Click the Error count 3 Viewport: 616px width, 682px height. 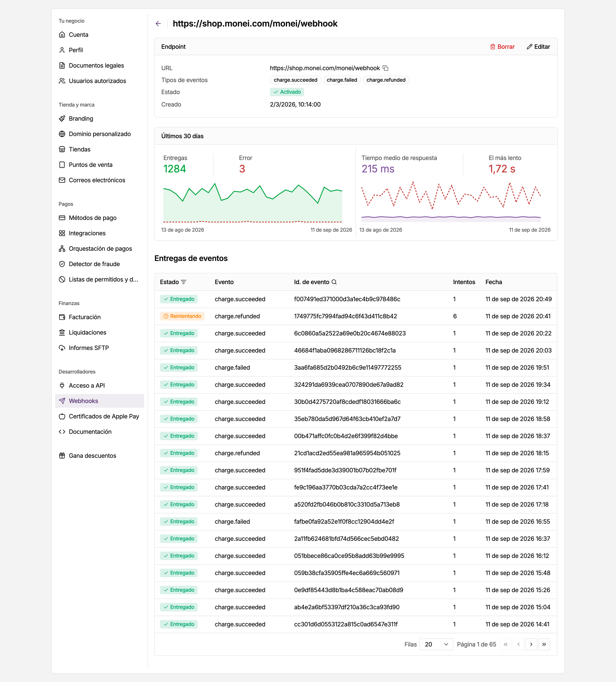(242, 169)
